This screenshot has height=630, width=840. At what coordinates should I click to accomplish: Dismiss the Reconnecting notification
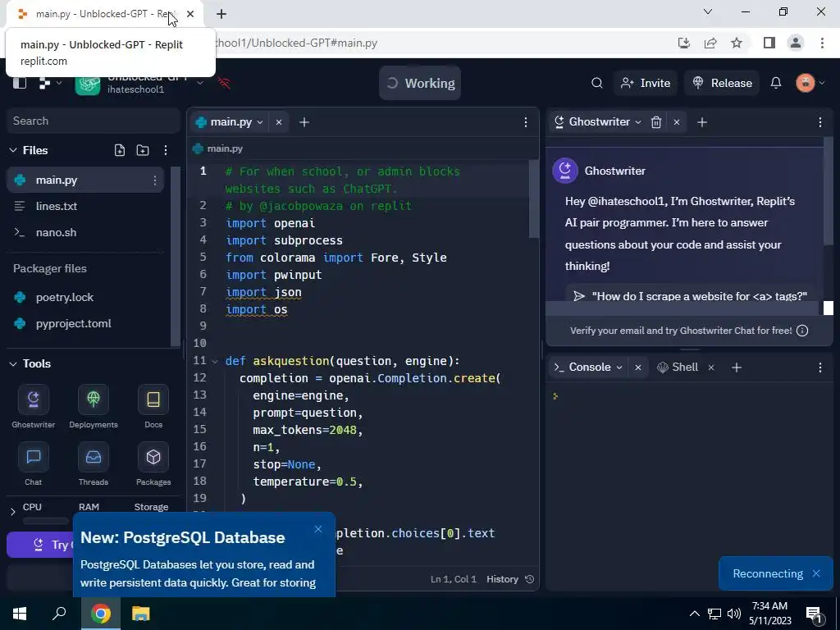click(x=816, y=573)
